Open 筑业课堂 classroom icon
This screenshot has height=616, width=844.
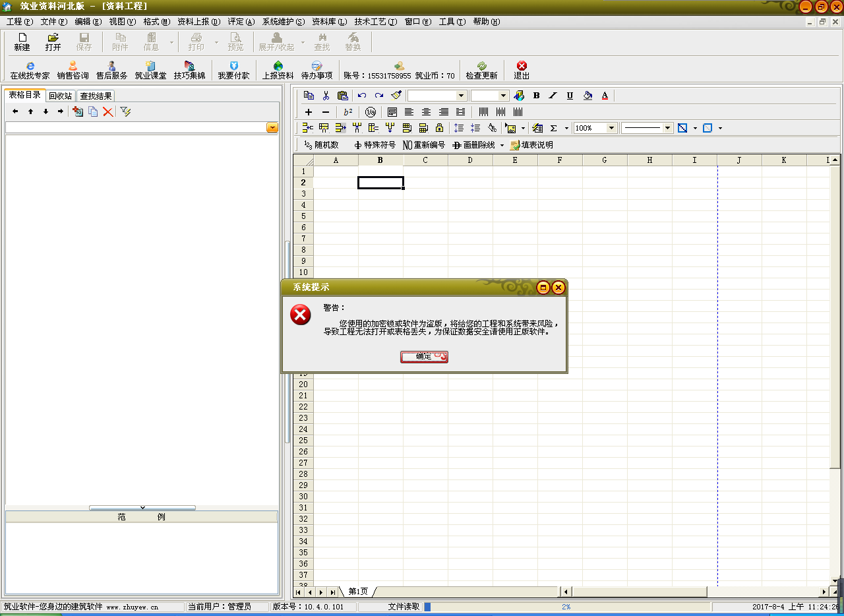[150, 71]
